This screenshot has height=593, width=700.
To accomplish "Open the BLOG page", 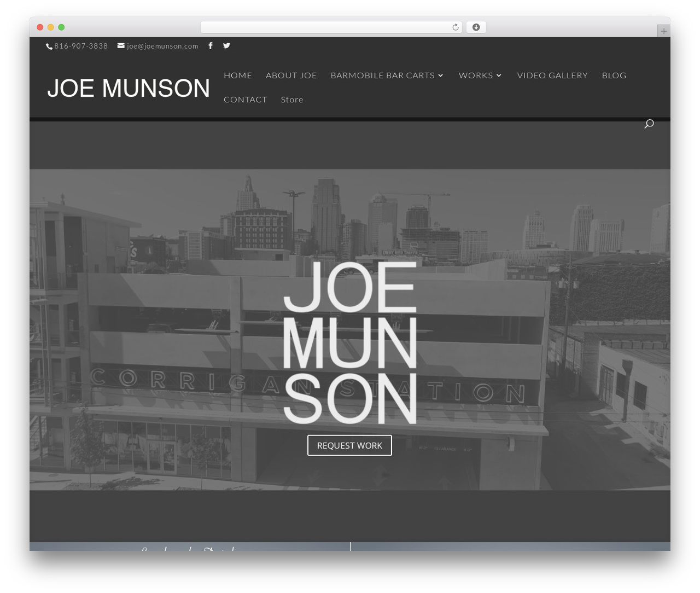I will click(x=614, y=75).
